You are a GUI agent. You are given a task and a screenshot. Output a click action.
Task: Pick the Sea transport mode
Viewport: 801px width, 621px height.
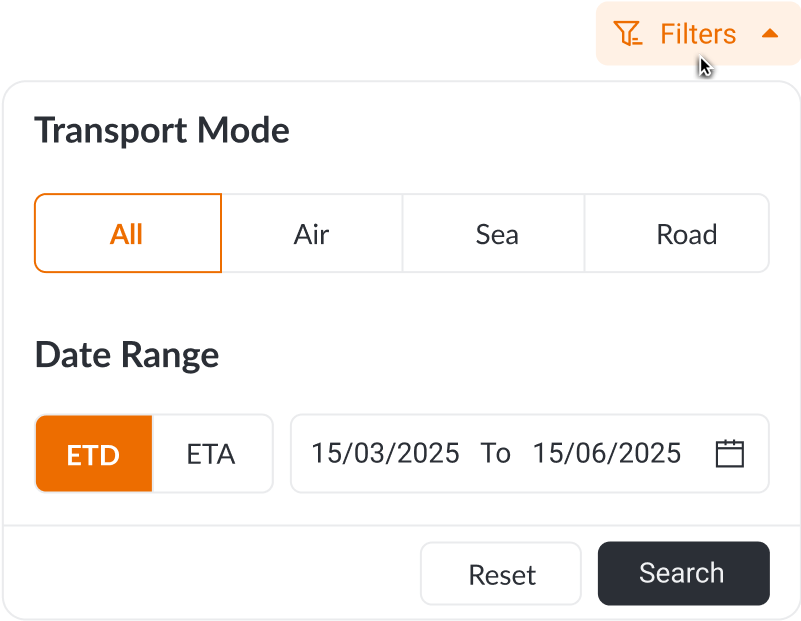[497, 234]
